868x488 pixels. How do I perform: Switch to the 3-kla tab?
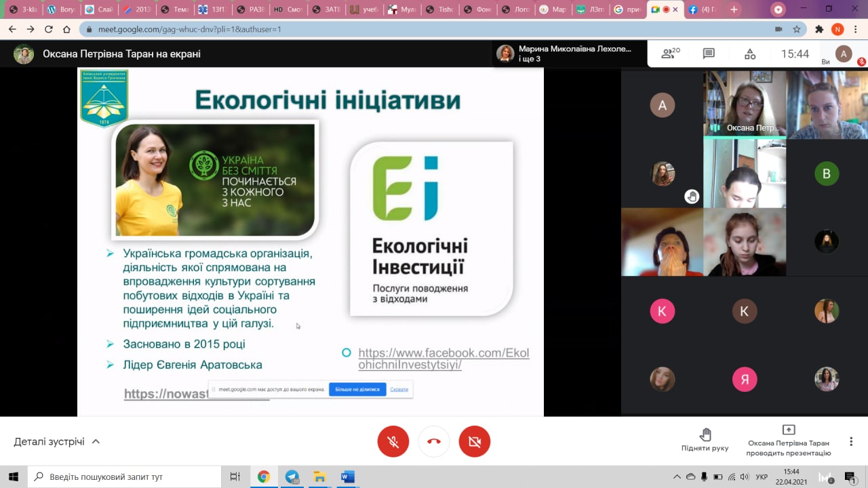tap(22, 9)
